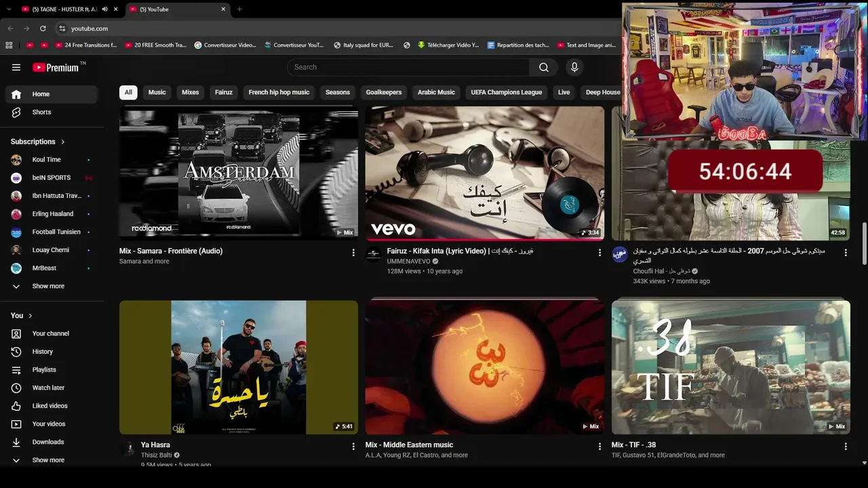Open the Repartition des tach bookmark
This screenshot has width=868, height=488.
(x=518, y=45)
